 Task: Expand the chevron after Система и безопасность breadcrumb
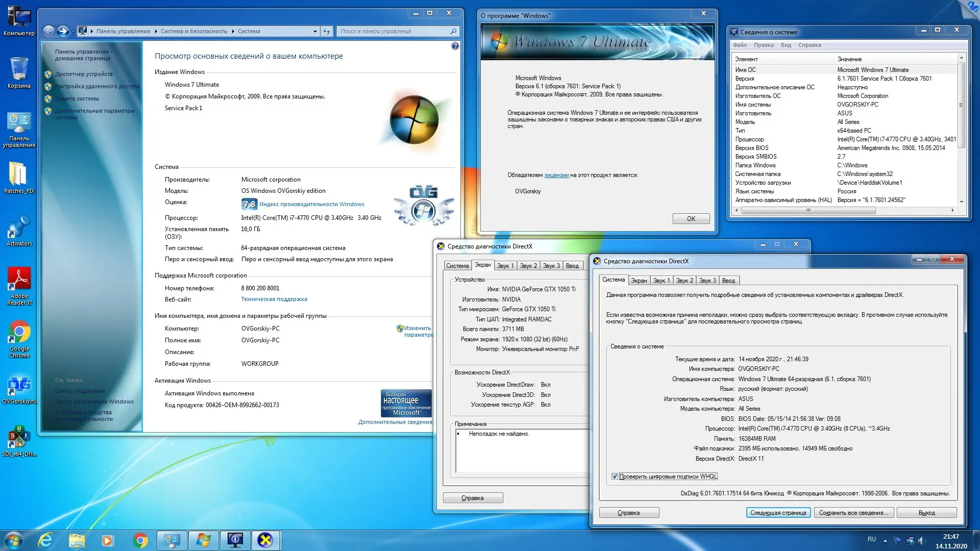coord(233,31)
